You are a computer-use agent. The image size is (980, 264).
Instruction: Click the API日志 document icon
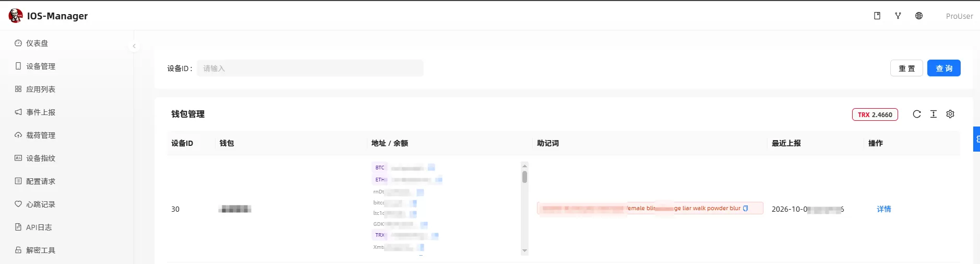click(18, 227)
